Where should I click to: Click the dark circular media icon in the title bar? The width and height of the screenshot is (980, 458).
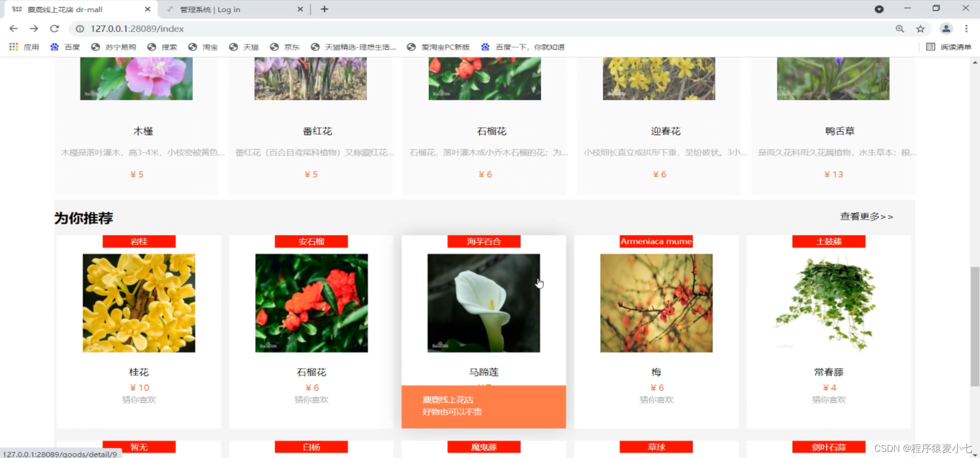pyautogui.click(x=879, y=9)
